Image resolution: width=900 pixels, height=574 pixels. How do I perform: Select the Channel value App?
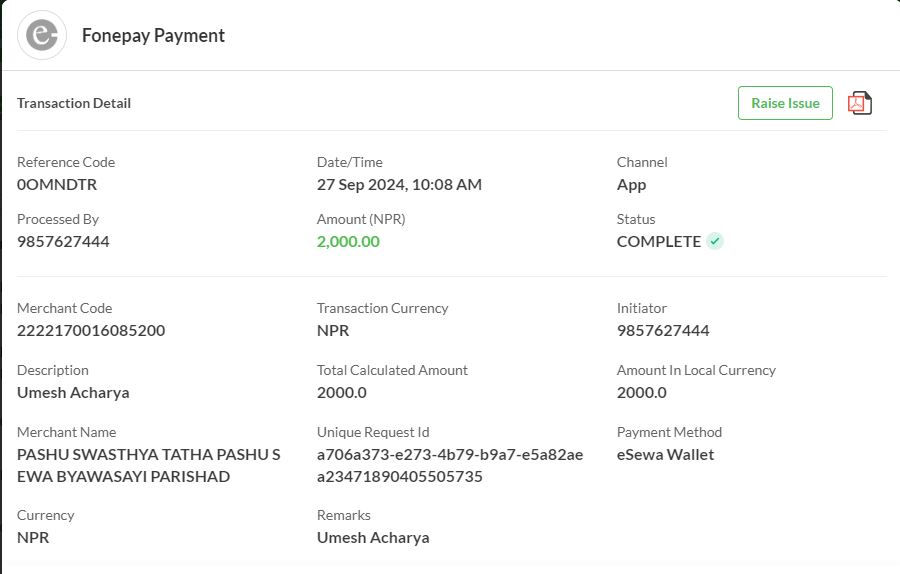click(631, 185)
